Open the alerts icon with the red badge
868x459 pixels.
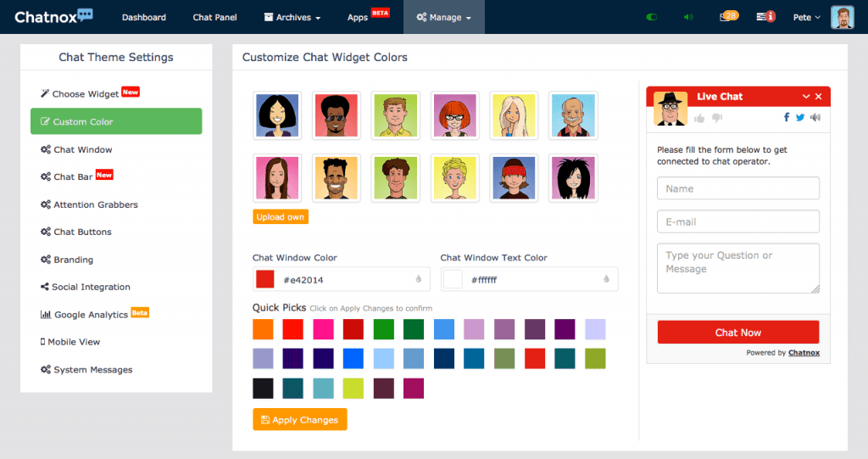[765, 17]
